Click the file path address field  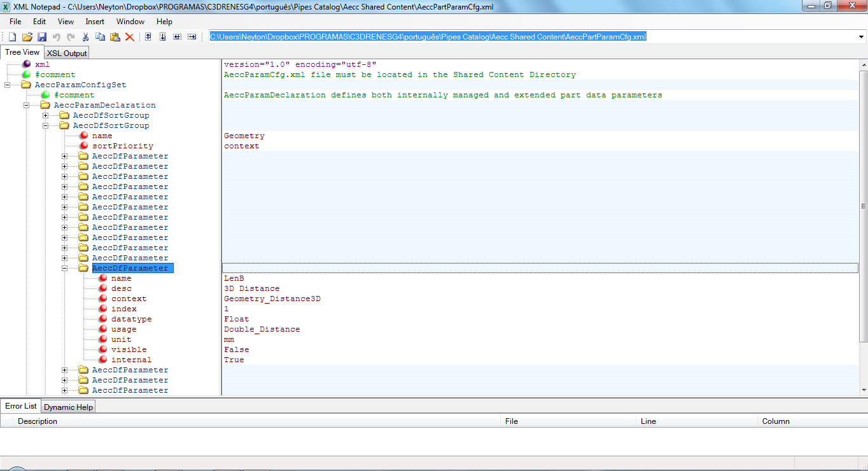(x=532, y=37)
